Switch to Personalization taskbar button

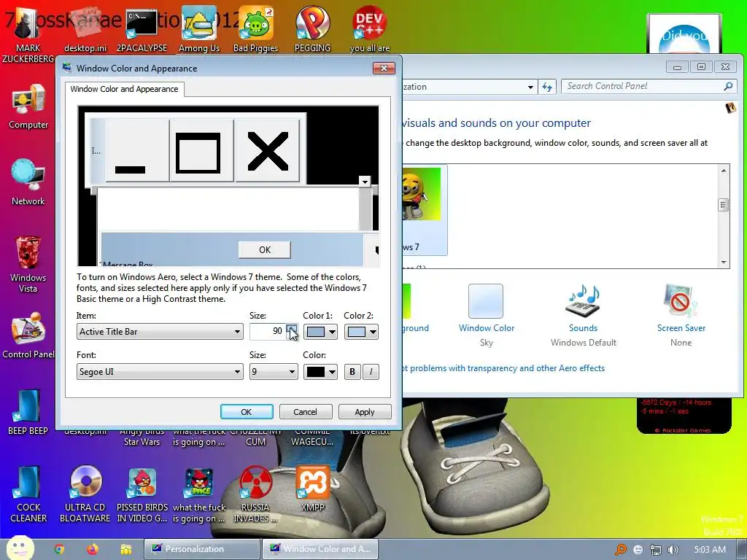(x=202, y=549)
